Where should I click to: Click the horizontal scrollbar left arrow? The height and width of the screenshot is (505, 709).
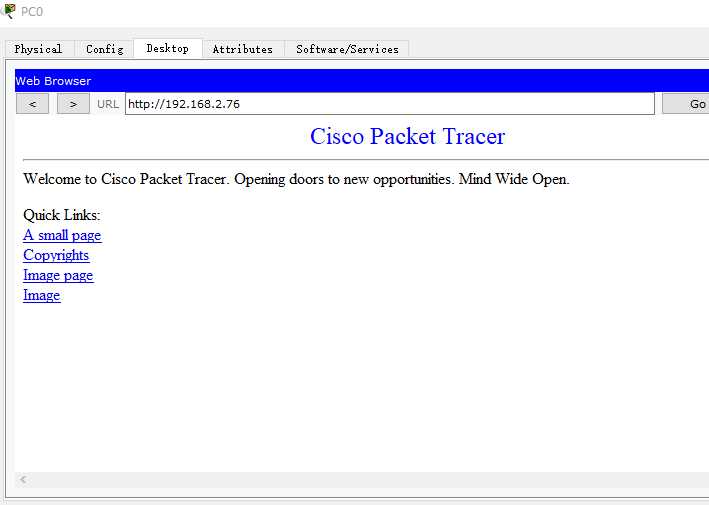23,479
